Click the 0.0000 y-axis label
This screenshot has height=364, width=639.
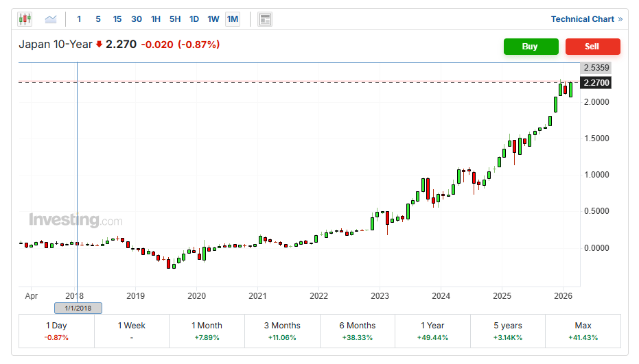coord(596,248)
